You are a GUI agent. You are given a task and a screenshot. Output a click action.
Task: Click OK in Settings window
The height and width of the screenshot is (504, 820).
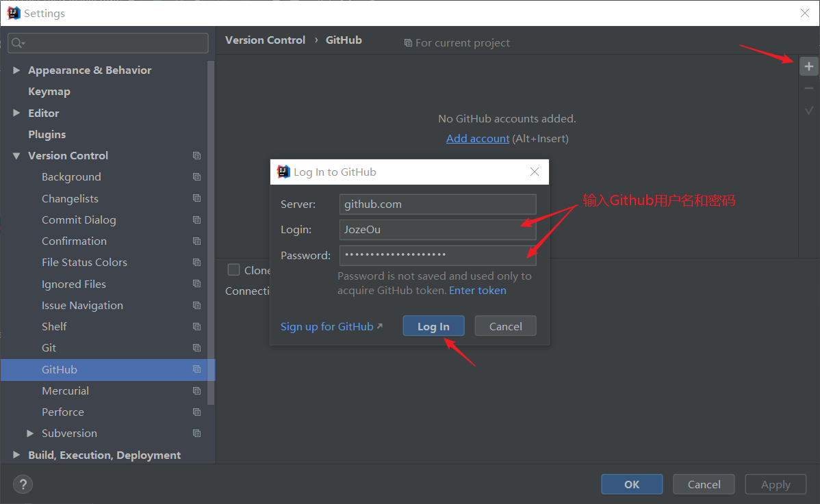click(632, 484)
